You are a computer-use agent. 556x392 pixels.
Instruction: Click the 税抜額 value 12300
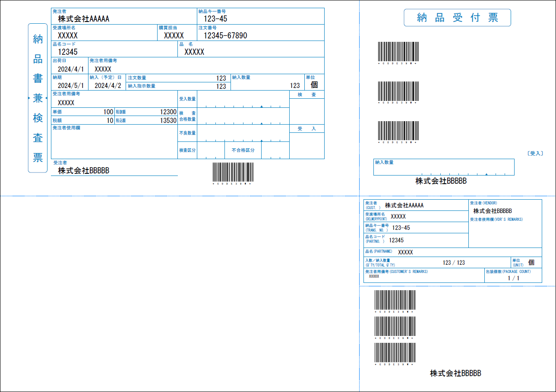click(168, 112)
